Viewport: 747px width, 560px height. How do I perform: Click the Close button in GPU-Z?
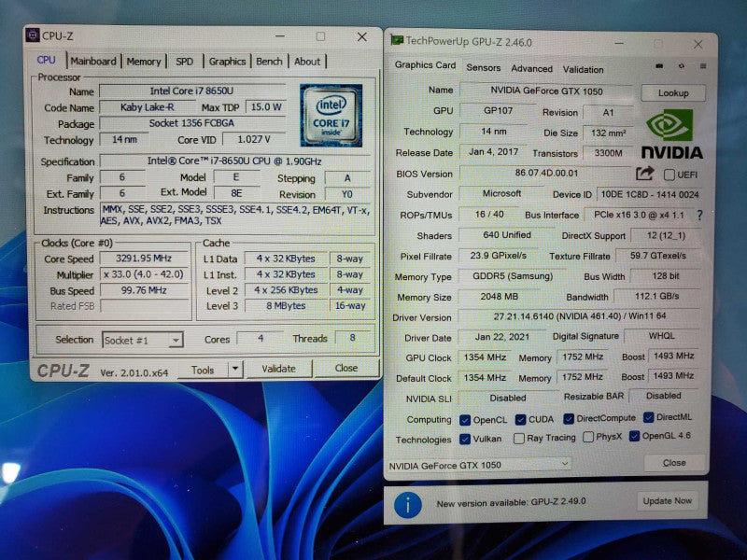click(x=674, y=462)
